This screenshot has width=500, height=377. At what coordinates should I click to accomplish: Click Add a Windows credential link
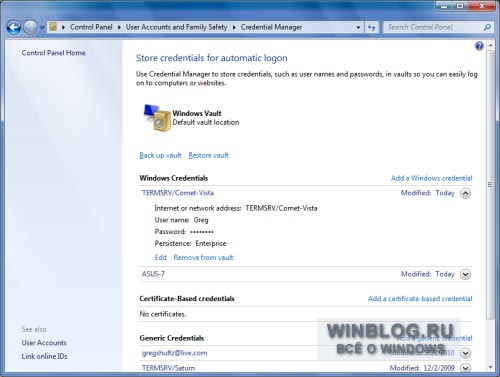pos(431,178)
